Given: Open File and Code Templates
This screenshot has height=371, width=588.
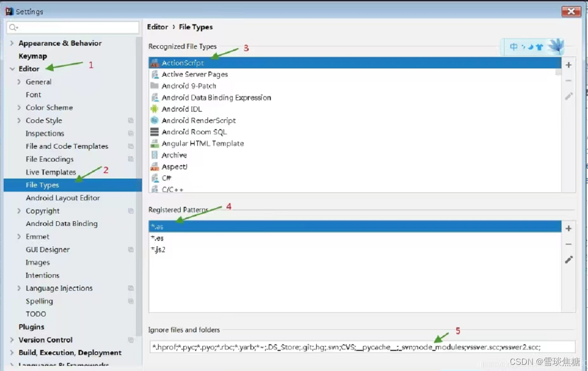Looking at the screenshot, I should click(x=67, y=146).
